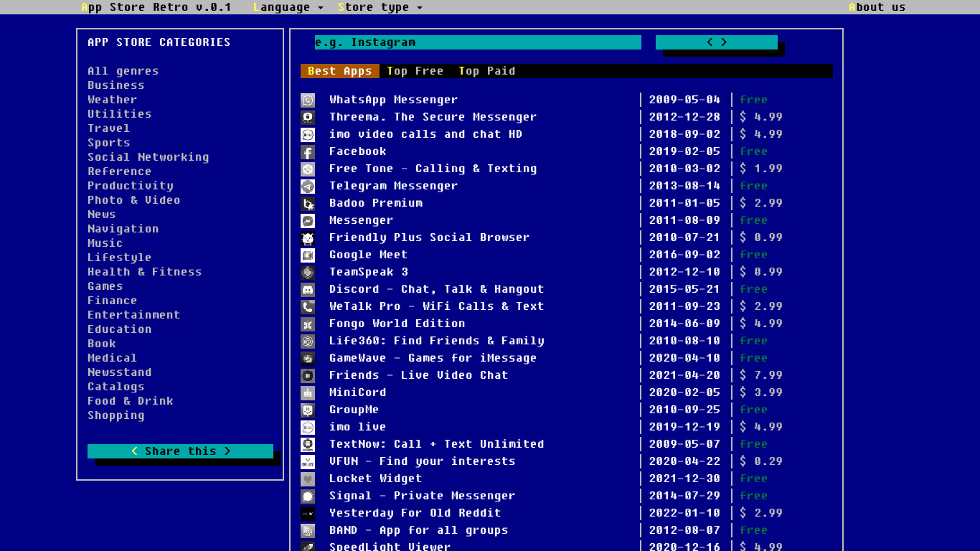Open the Discord - Chat, Talk & Hangout title
980x551 pixels.
pyautogui.click(x=436, y=289)
